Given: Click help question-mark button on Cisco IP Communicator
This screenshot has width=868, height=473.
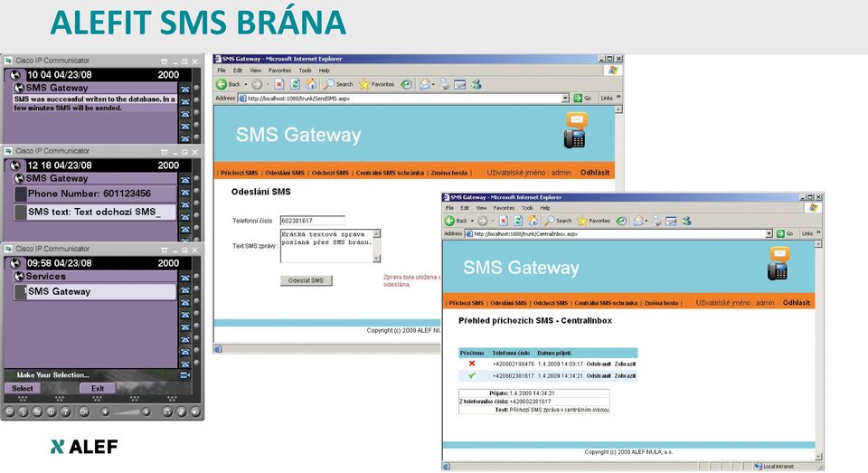Looking at the screenshot, I should (x=65, y=412).
